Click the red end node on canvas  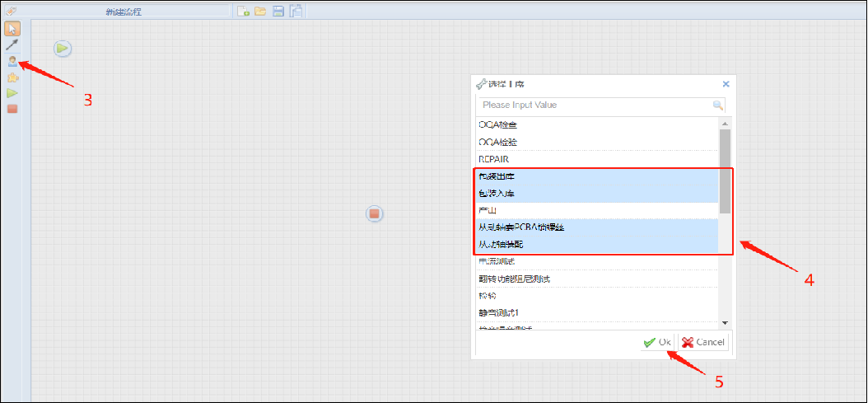(x=374, y=213)
